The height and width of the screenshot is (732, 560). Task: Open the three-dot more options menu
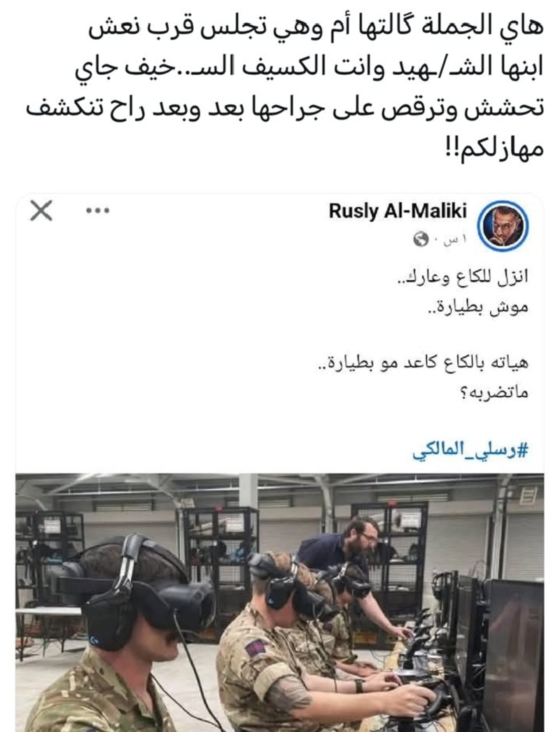[97, 211]
